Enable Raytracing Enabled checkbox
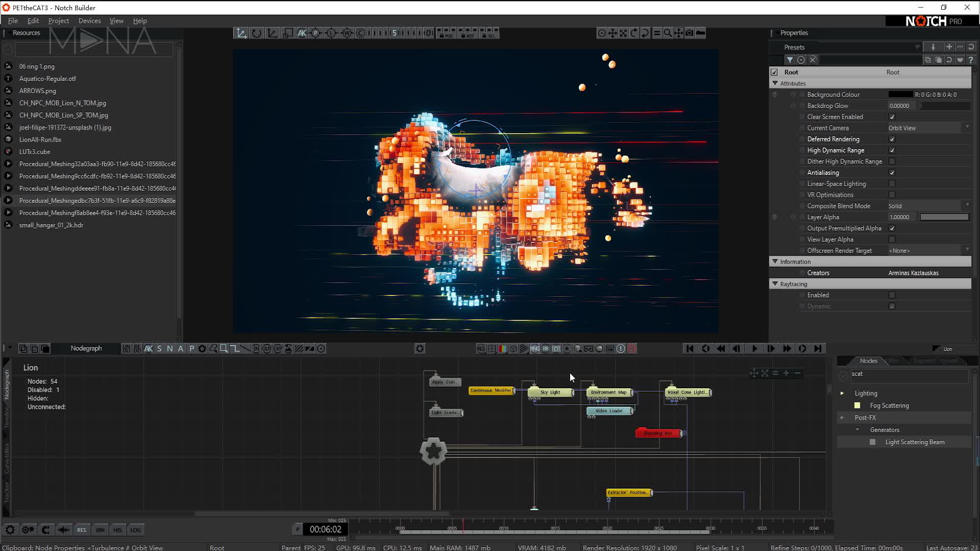The image size is (980, 551). pos(892,295)
